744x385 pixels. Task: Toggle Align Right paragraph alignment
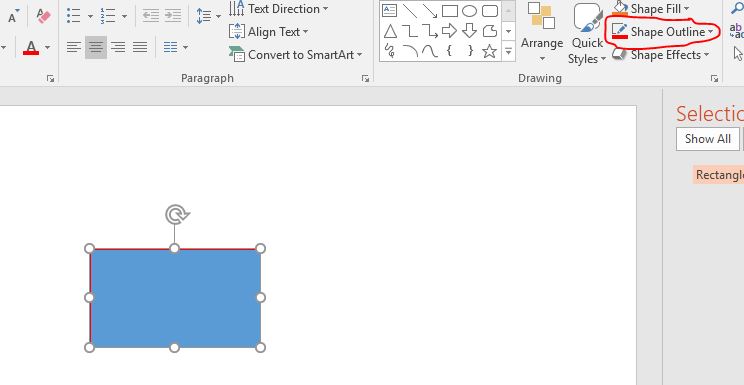(118, 47)
